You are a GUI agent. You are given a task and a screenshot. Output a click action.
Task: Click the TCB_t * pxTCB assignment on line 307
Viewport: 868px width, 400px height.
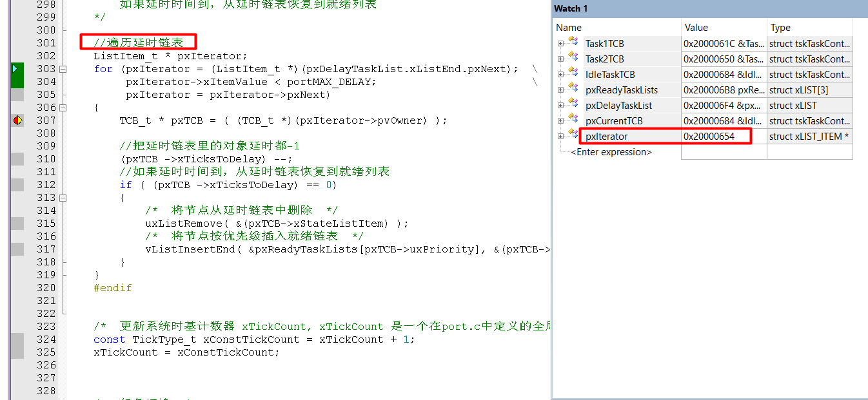coord(283,120)
